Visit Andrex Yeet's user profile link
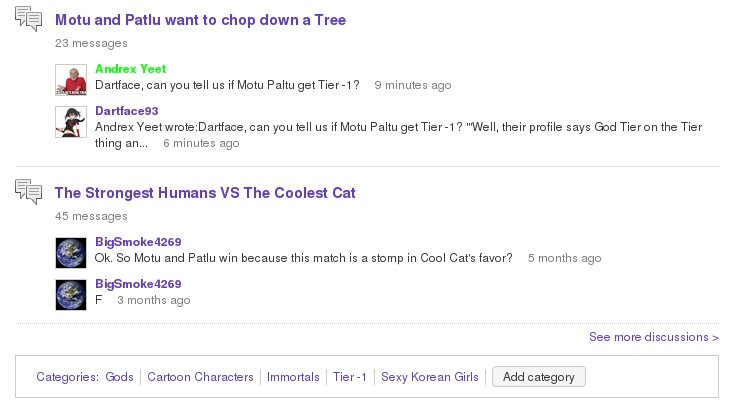 tap(130, 69)
